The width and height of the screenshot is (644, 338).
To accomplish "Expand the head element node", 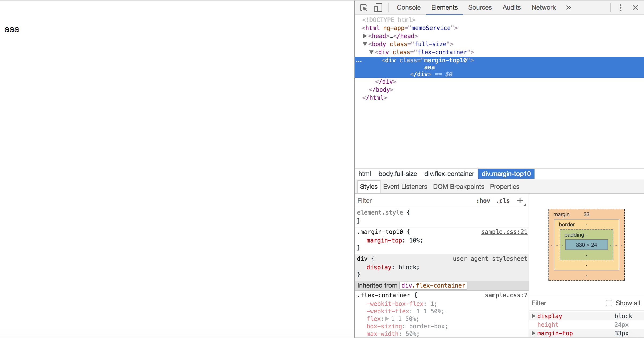I will pos(365,36).
